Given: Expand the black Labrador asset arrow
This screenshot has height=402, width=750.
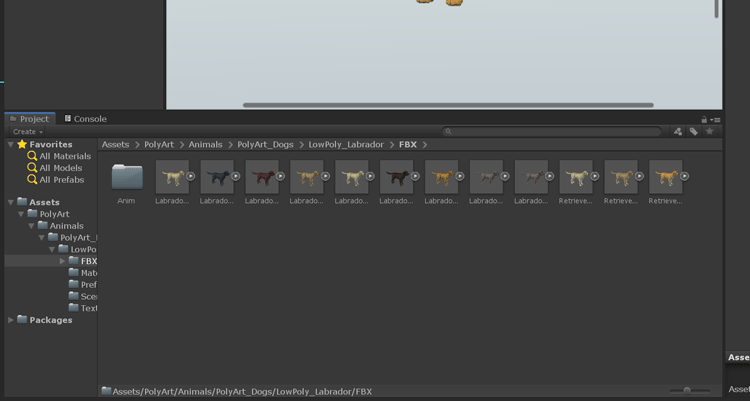Looking at the screenshot, I should tap(236, 176).
